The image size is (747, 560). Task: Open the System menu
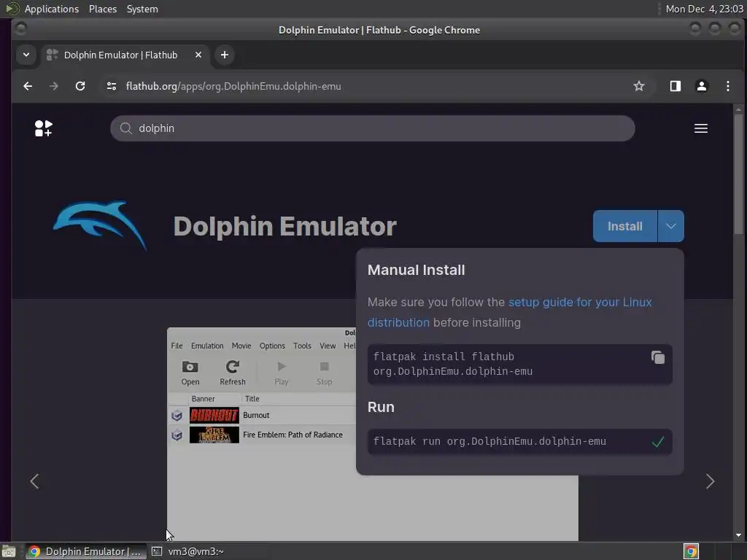tap(142, 9)
